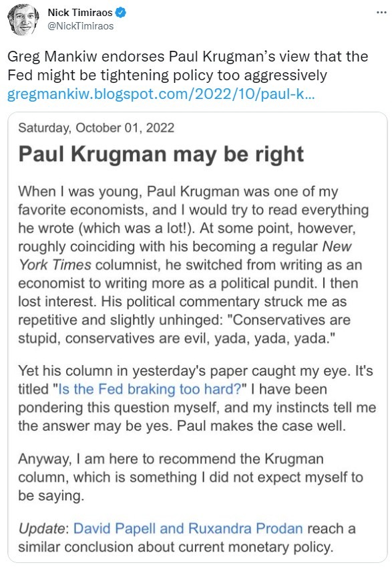Follow the gregmankiw.blogspot.com link
Image resolution: width=392 pixels, height=569 pixels.
(161, 94)
